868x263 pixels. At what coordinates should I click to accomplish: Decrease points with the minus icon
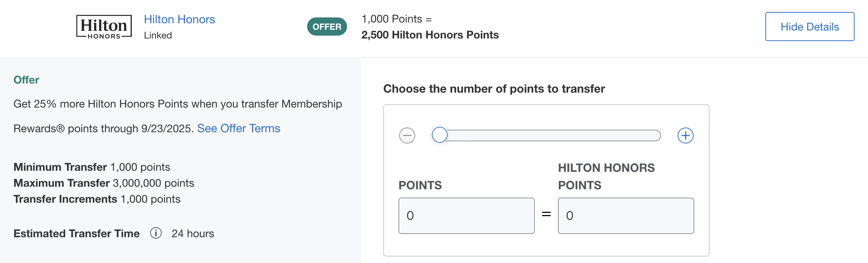coord(407,135)
